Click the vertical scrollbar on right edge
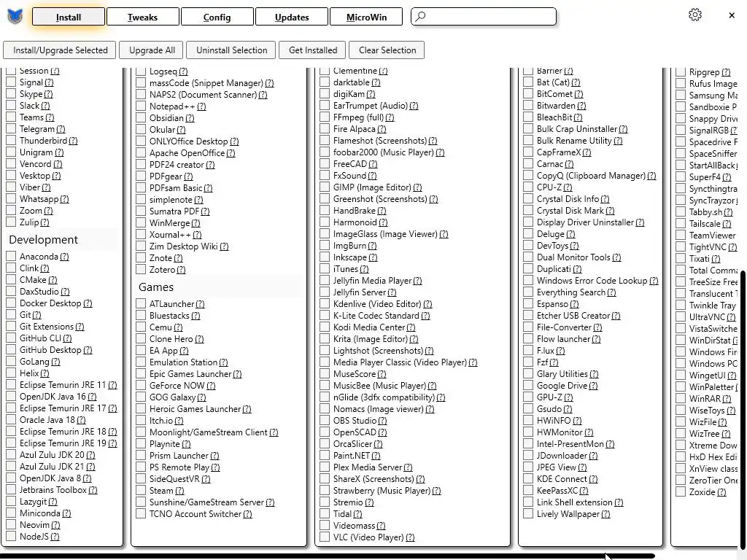Image resolution: width=747 pixels, height=560 pixels. pyautogui.click(x=743, y=408)
